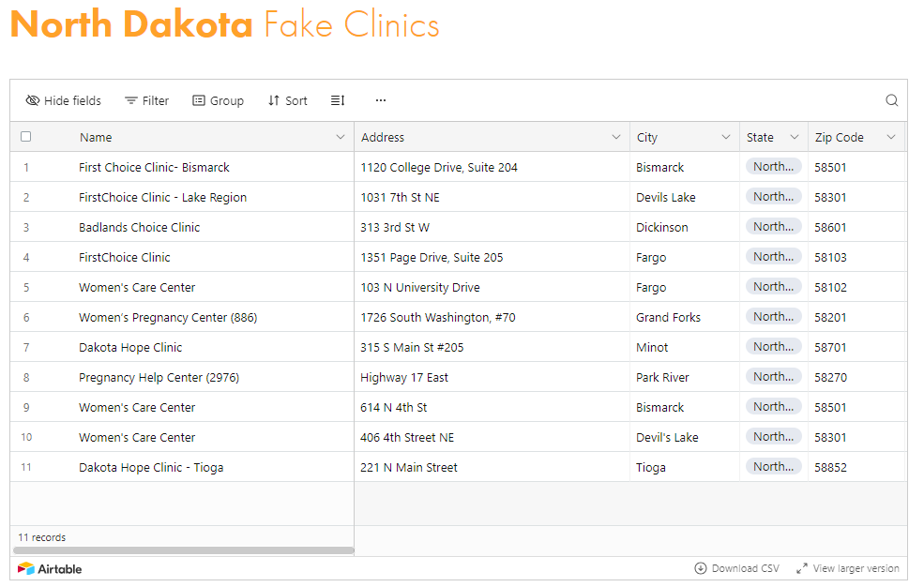Expand the City column dropdown arrow
The width and height of the screenshot is (924, 587).
tap(725, 137)
